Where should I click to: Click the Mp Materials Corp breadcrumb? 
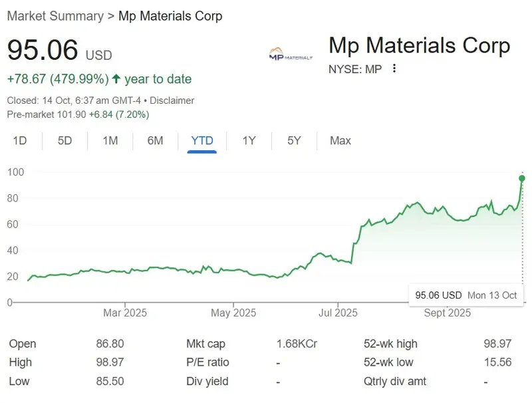tap(170, 16)
